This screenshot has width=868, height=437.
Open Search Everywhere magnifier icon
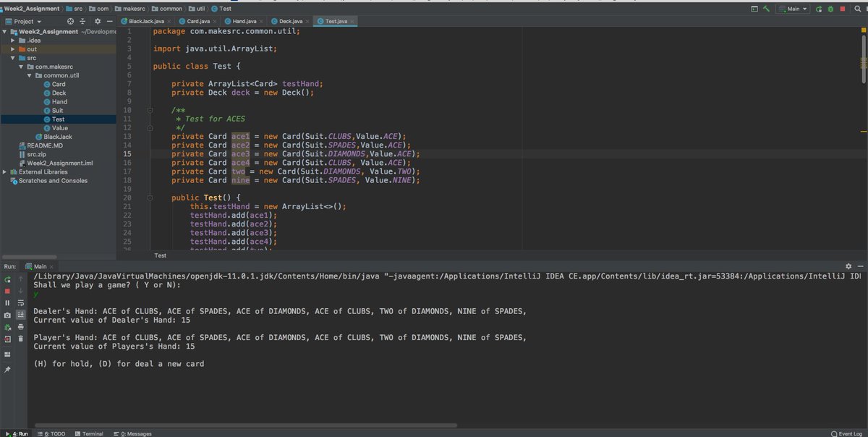coord(857,9)
